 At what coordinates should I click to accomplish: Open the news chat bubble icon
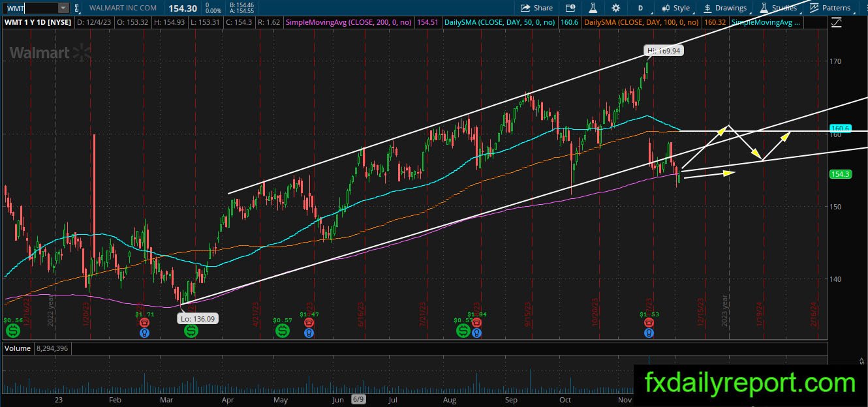coord(570,8)
